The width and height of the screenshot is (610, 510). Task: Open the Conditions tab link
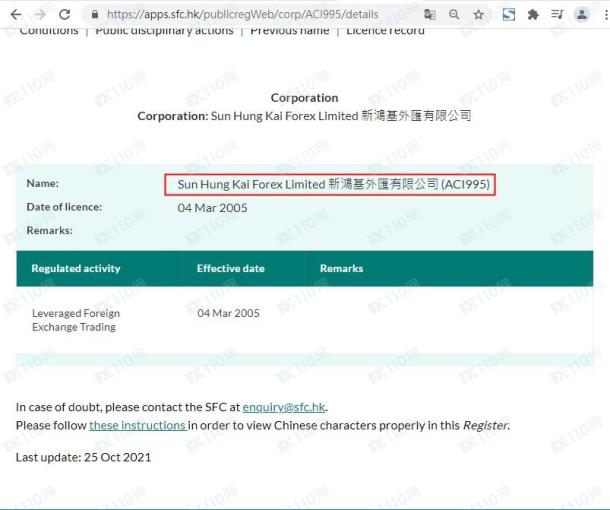coord(49,31)
